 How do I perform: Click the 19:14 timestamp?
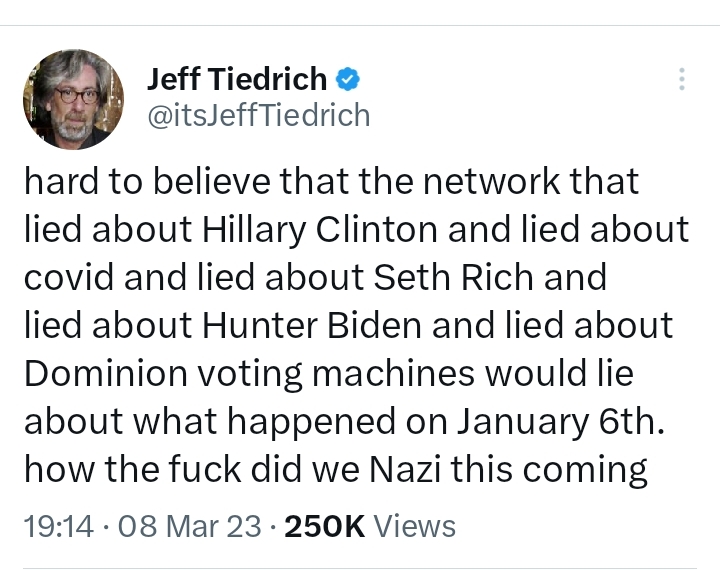[59, 526]
